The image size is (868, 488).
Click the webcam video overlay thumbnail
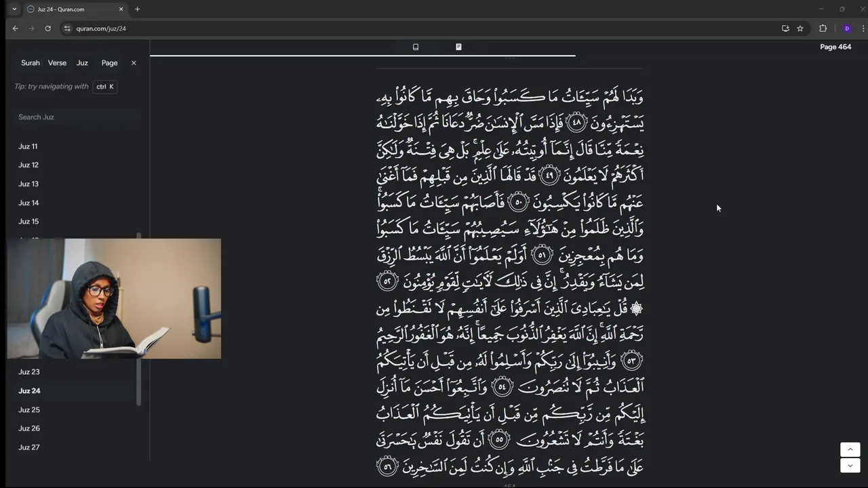click(114, 298)
